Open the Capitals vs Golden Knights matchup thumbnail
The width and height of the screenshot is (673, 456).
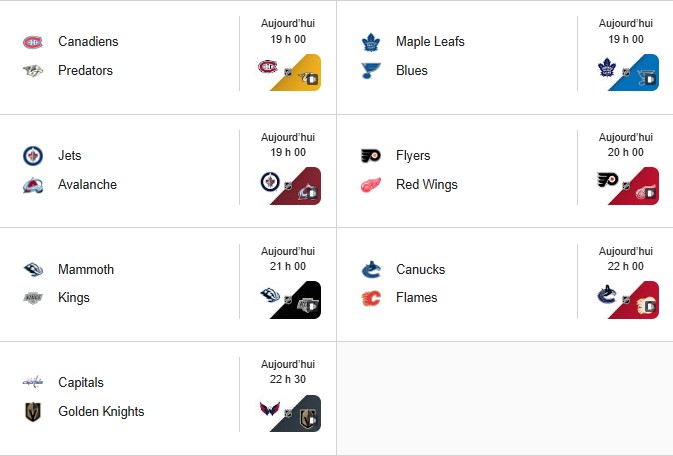tap(288, 413)
